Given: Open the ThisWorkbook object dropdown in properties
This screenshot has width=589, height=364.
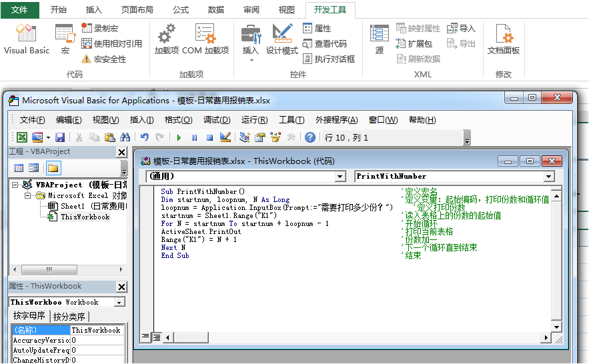Looking at the screenshot, I should coord(119,303).
